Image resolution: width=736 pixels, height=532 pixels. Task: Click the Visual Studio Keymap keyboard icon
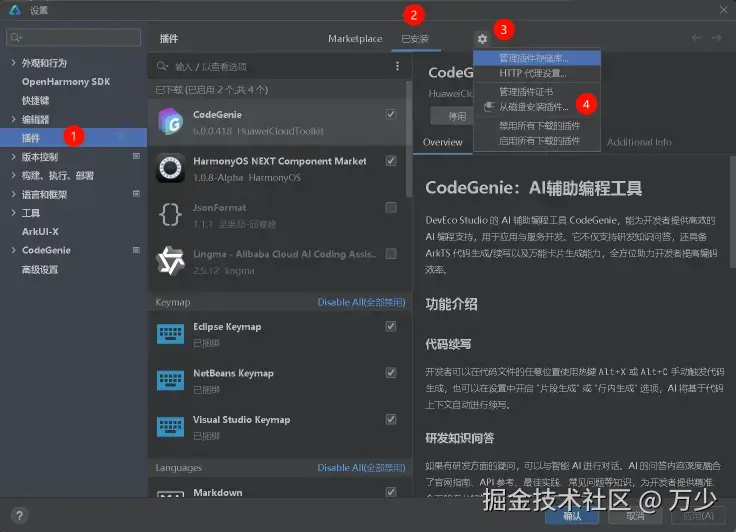(x=170, y=427)
